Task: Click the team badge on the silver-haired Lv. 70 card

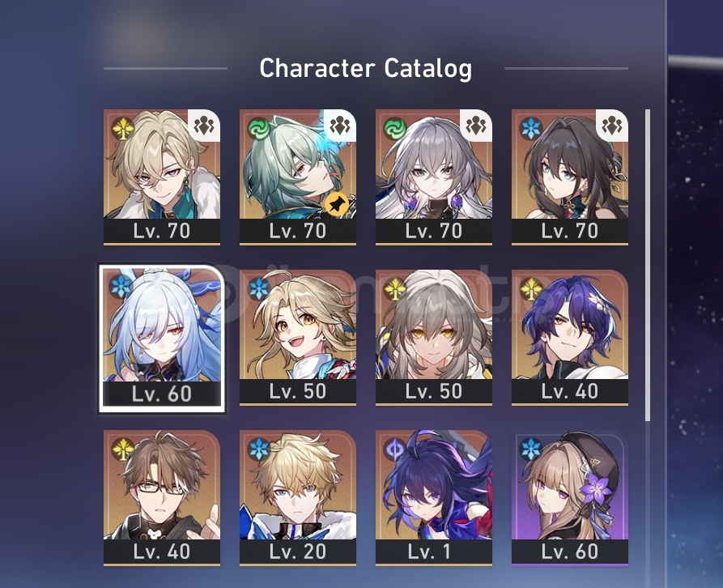Action: tap(476, 125)
